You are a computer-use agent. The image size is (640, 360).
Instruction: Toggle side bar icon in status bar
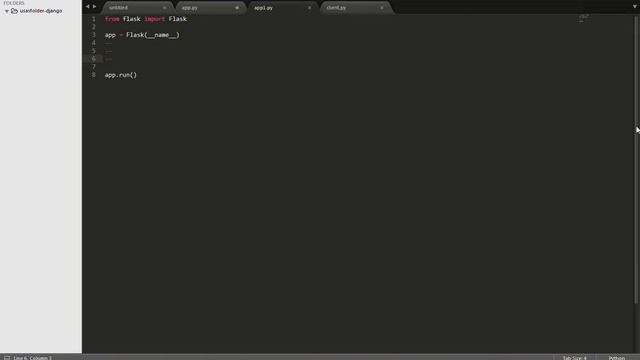pos(7,358)
